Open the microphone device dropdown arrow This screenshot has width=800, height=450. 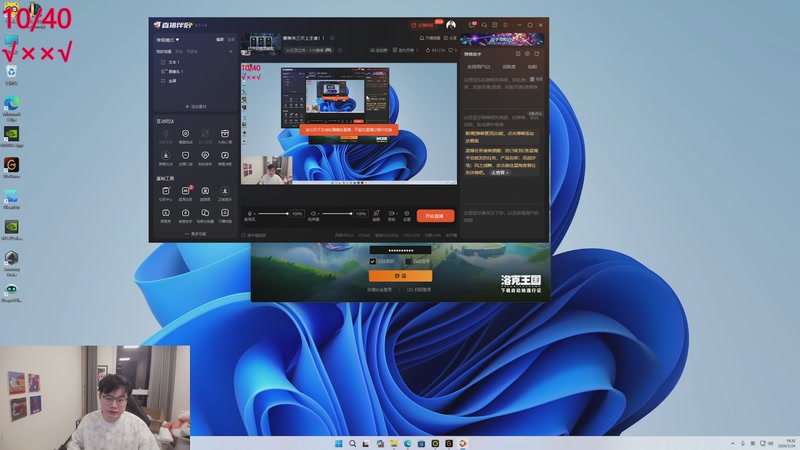[254, 214]
